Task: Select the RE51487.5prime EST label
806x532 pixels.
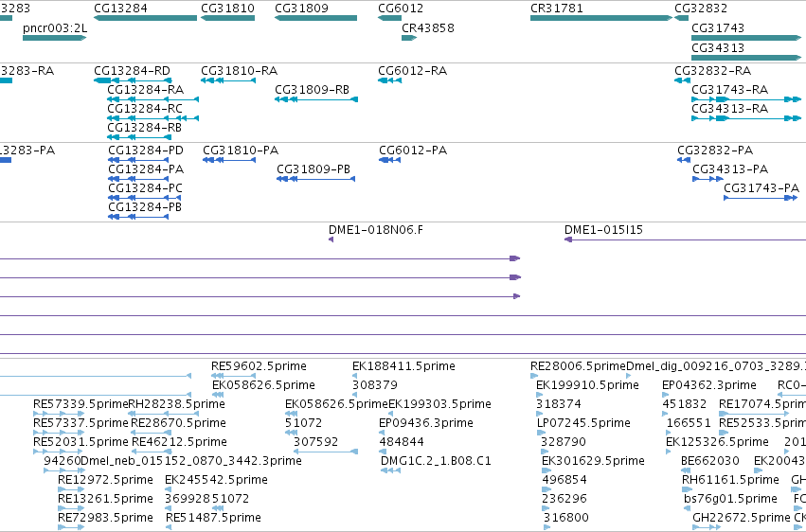Action: (213, 518)
